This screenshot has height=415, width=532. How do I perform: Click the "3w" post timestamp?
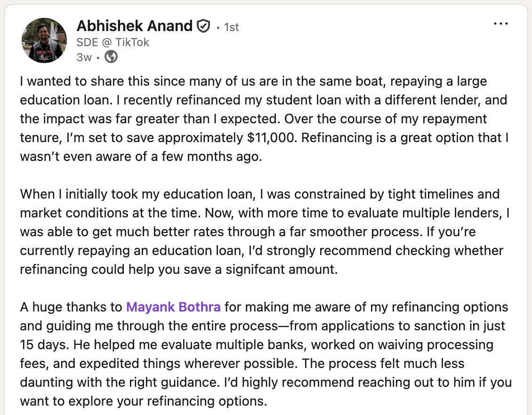coord(84,57)
